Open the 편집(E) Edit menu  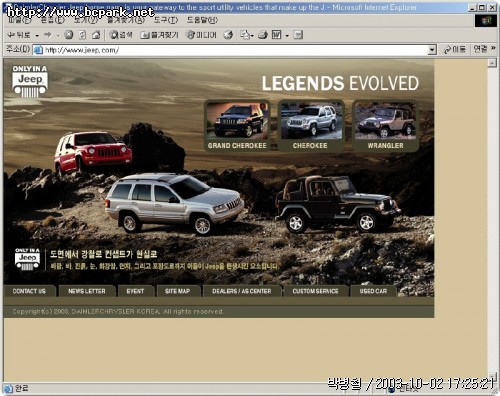pos(53,20)
